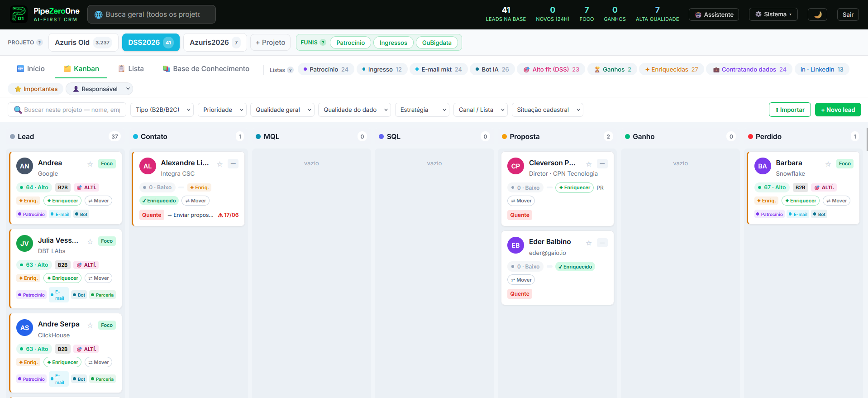
Task: Toggle dark mode moon icon
Action: click(x=817, y=14)
